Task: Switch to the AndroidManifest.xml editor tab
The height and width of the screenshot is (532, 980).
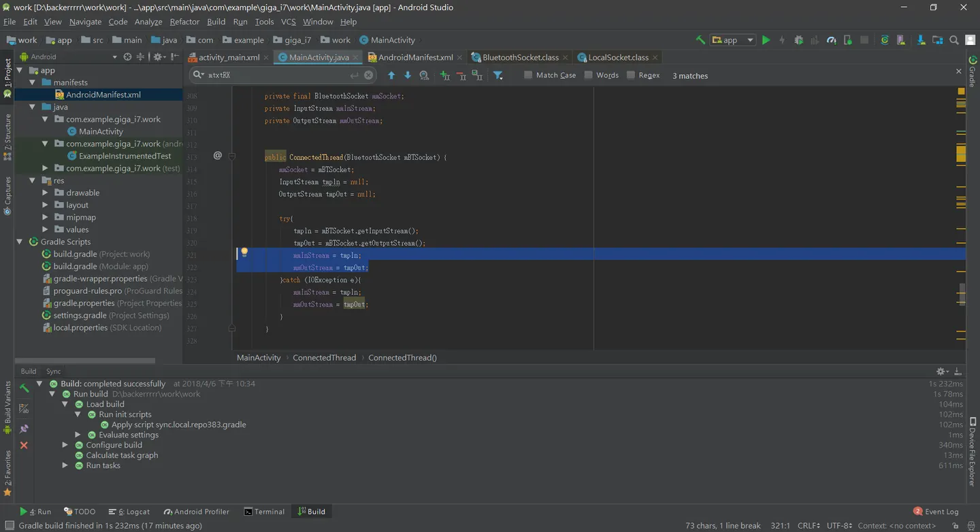Action: click(415, 57)
